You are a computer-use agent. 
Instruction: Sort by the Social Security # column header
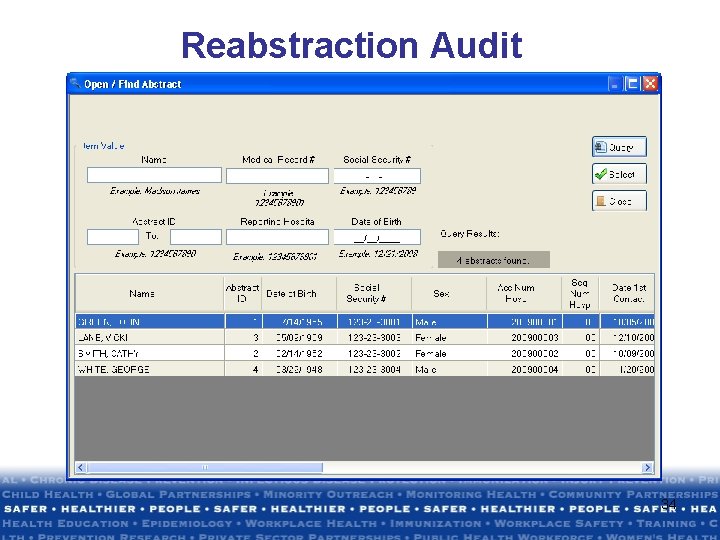374,293
